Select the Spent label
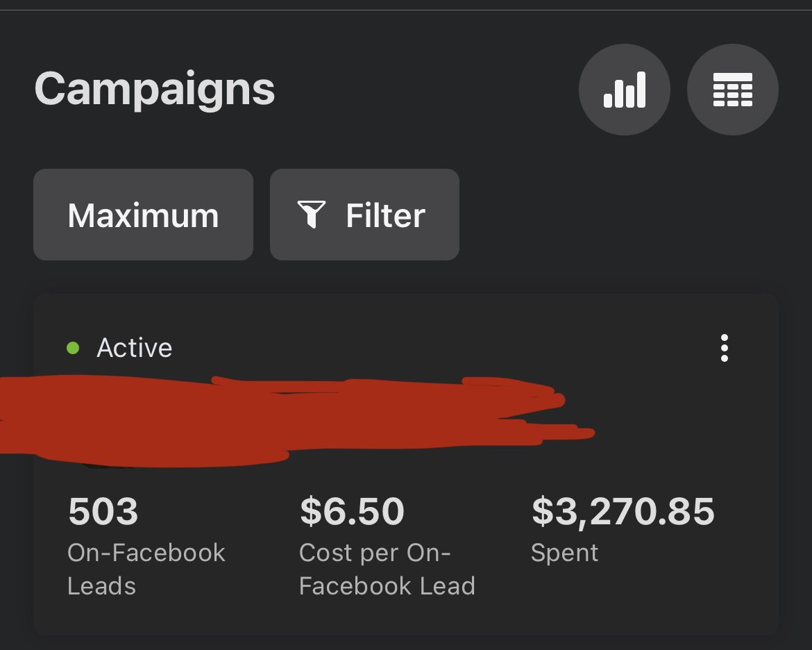This screenshot has width=812, height=650. (x=564, y=553)
